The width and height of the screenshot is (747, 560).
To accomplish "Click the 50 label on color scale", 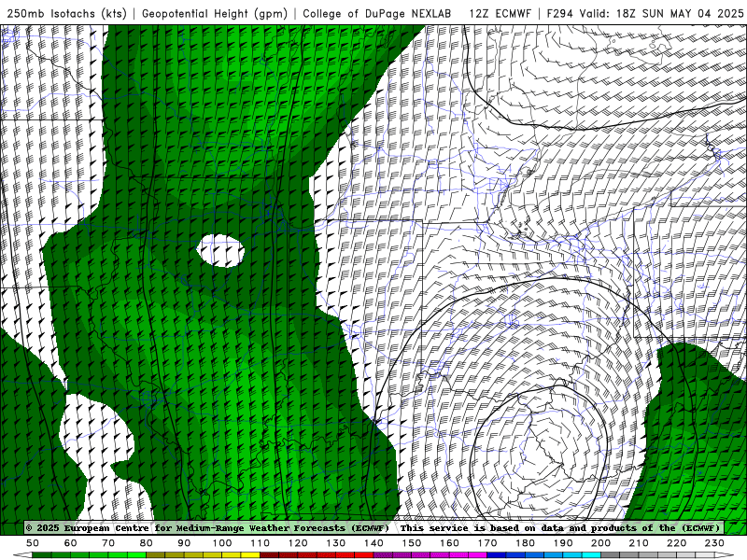I will 33,543.
